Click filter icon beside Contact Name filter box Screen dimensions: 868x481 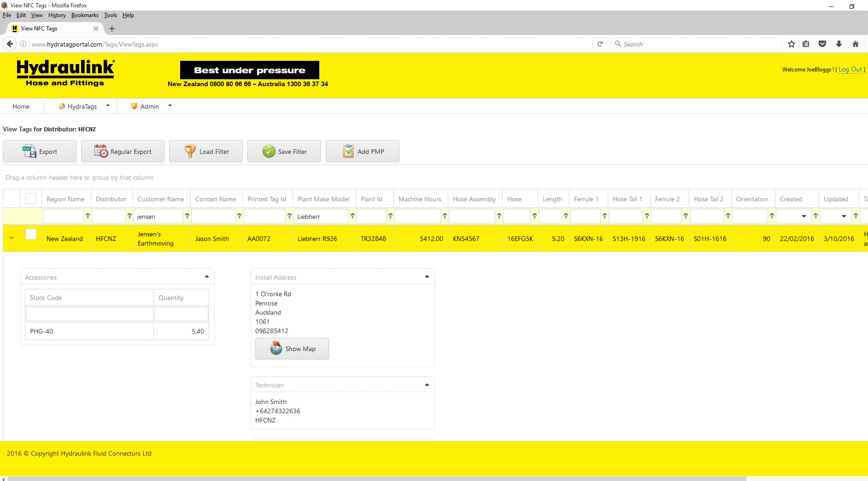click(x=239, y=216)
